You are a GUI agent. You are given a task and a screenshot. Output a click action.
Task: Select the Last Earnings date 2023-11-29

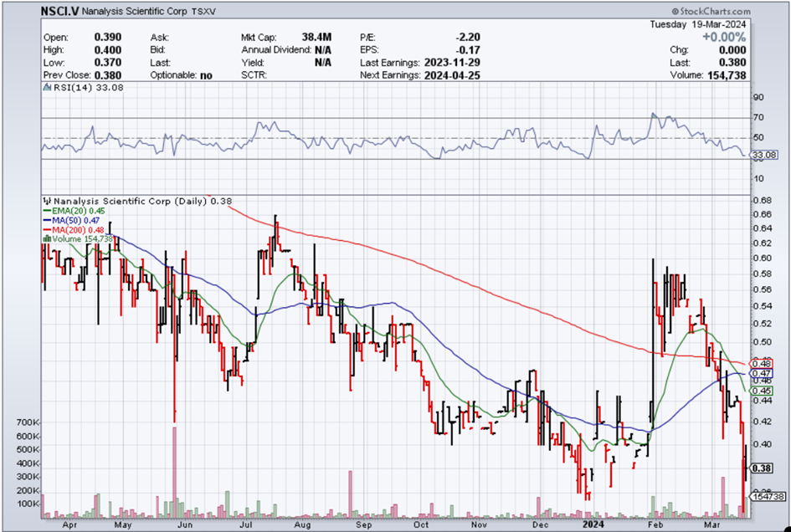point(453,63)
